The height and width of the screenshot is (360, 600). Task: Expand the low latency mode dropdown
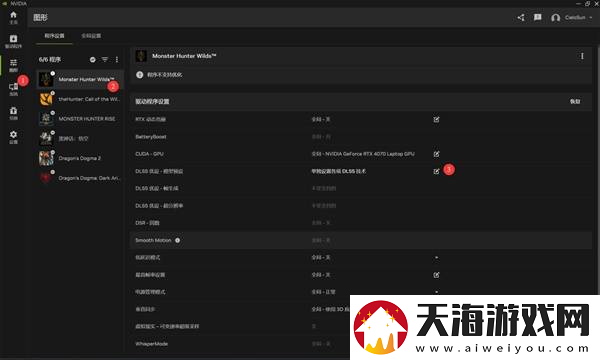coord(436,257)
